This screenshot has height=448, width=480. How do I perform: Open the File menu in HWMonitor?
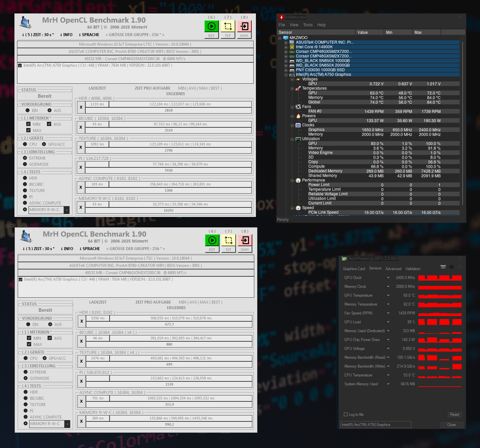tap(282, 25)
